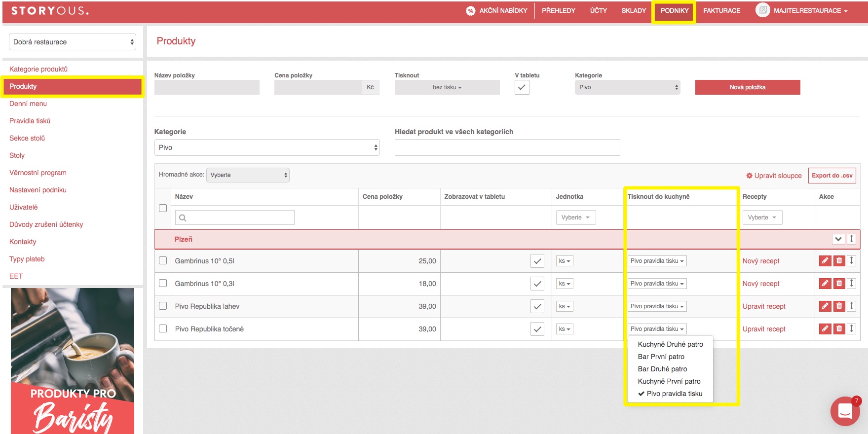Open Kategorie dropdown in new item form
This screenshot has width=868, height=434.
pyautogui.click(x=627, y=87)
